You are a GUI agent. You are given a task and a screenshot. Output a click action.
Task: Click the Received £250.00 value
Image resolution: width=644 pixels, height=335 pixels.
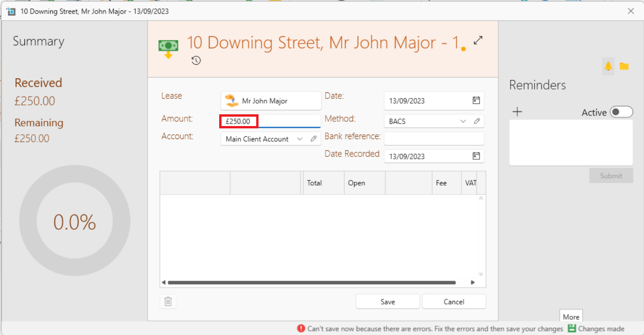point(35,101)
